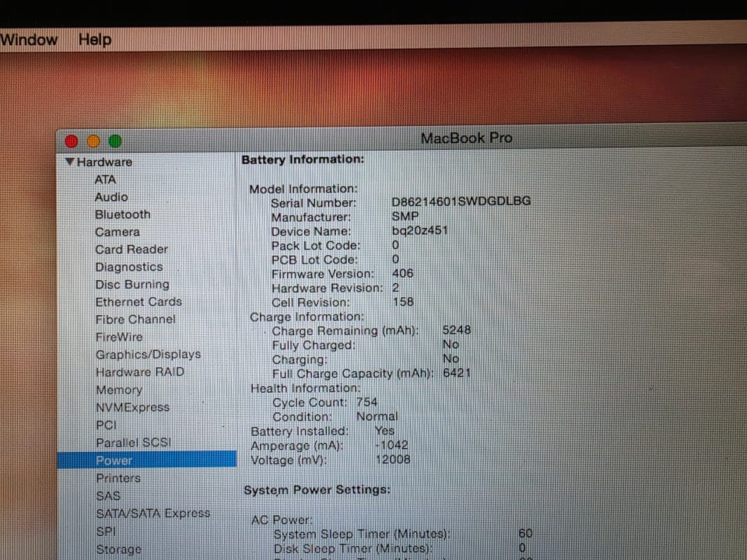The height and width of the screenshot is (560, 747).
Task: Select Audio in the sidebar
Action: point(111,197)
